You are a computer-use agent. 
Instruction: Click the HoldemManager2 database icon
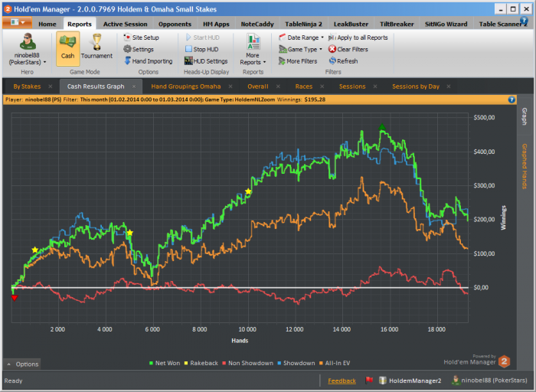coord(383,381)
